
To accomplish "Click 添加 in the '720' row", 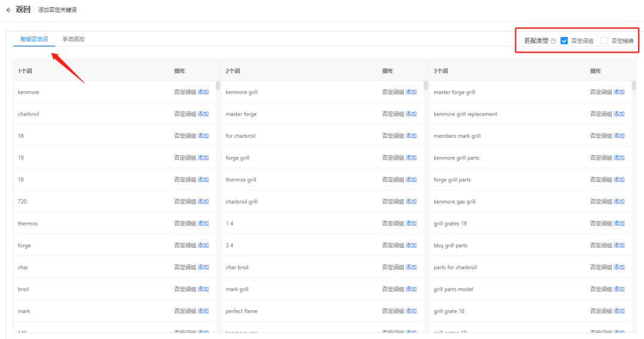I will (x=203, y=201).
